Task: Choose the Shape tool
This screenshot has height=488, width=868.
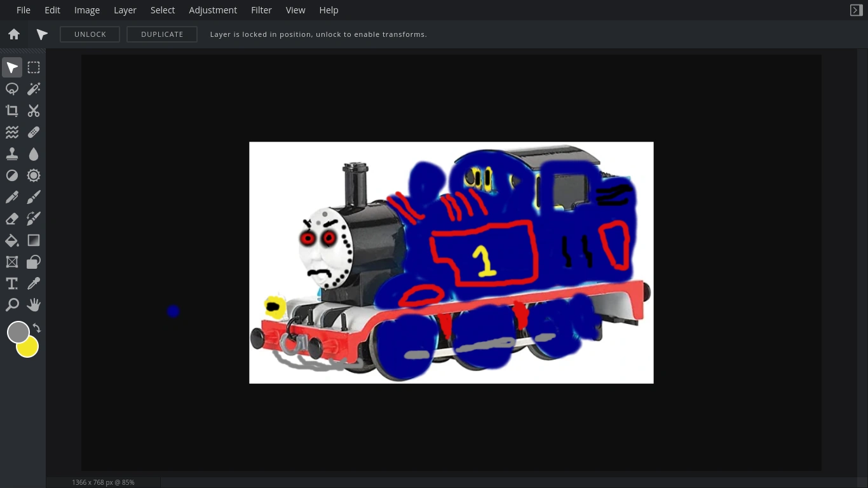Action: click(x=34, y=262)
